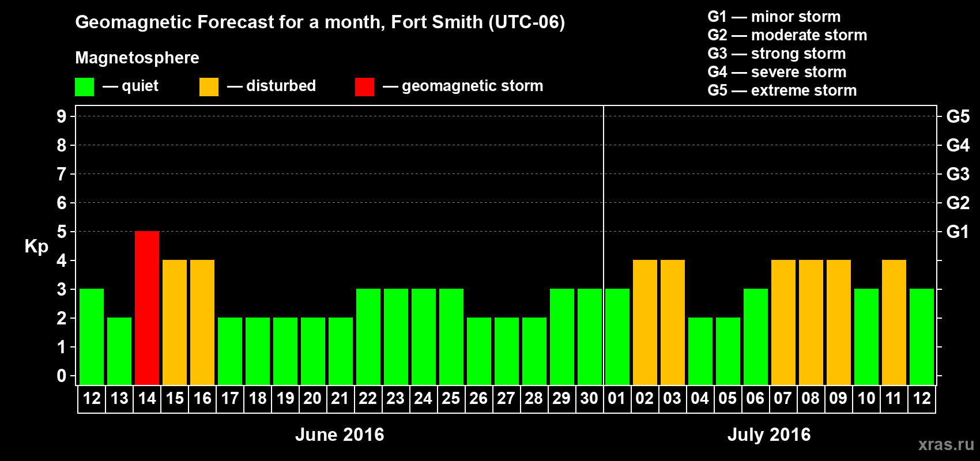Screen dimensions: 980x461
Task: Click the 'G5 — extreme storm' legend text
Action: pos(782,90)
